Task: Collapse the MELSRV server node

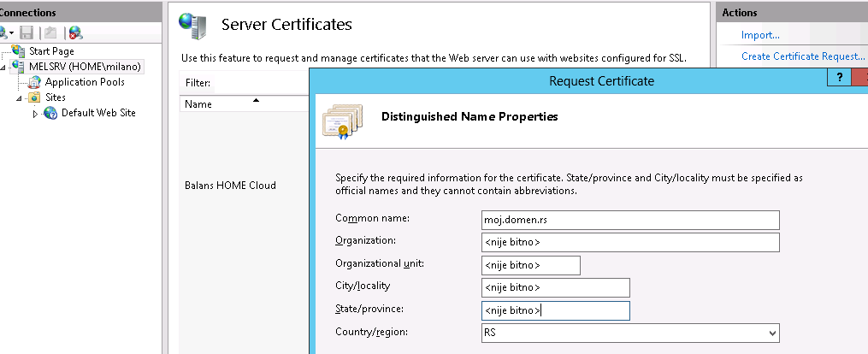Action: tap(3, 68)
